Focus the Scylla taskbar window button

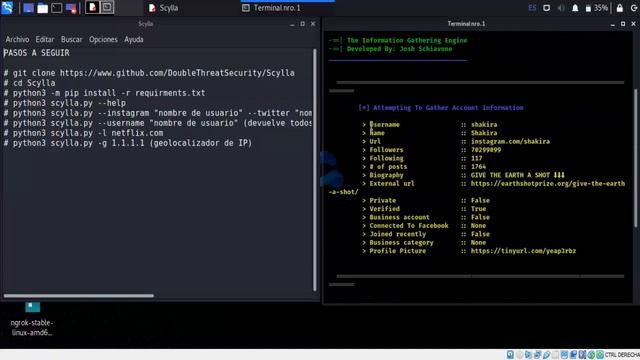point(163,8)
